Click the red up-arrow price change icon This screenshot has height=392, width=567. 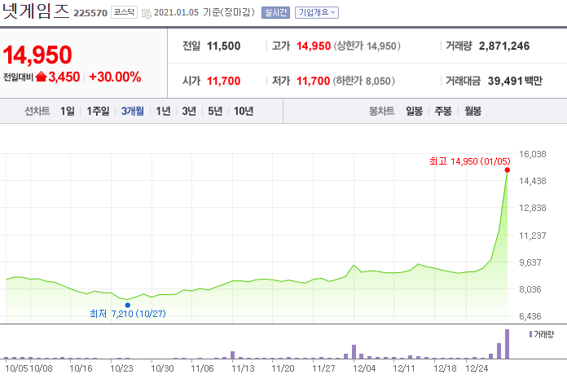pyautogui.click(x=42, y=77)
